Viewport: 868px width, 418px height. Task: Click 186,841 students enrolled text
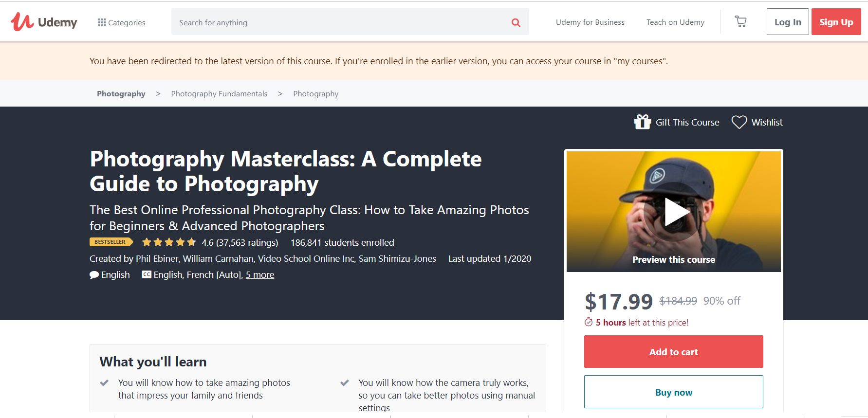pyautogui.click(x=342, y=242)
